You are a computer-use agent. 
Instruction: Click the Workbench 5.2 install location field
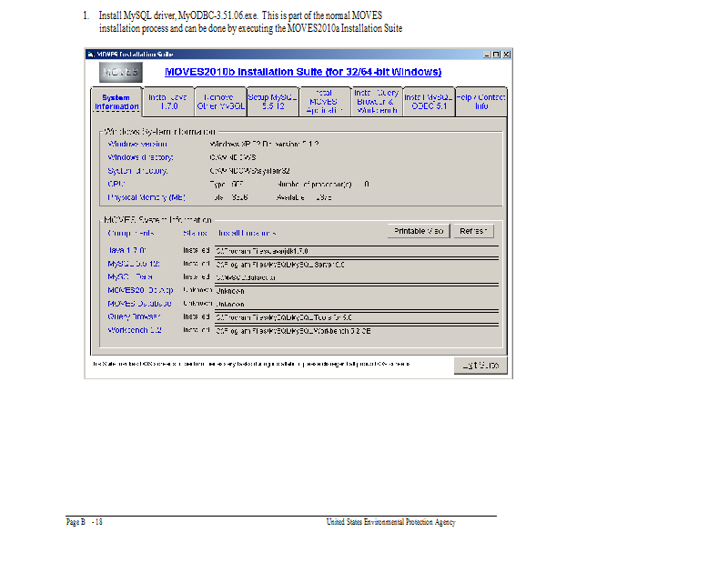coord(355,331)
